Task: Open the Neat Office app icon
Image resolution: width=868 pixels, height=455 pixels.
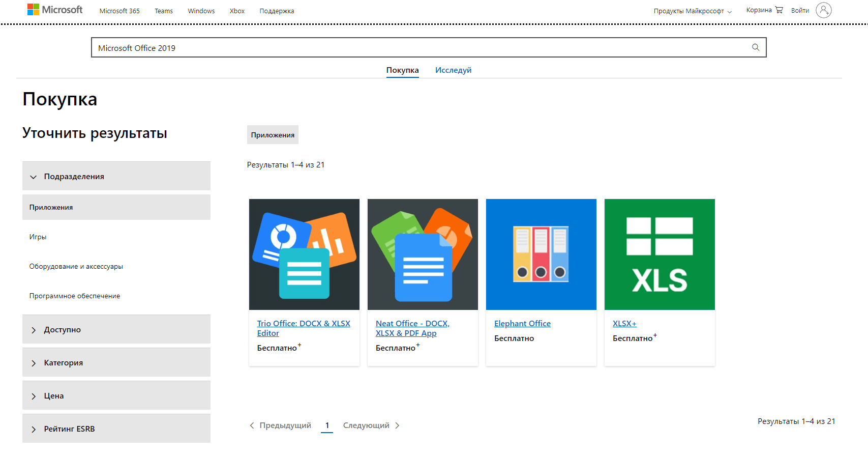Action: tap(423, 254)
